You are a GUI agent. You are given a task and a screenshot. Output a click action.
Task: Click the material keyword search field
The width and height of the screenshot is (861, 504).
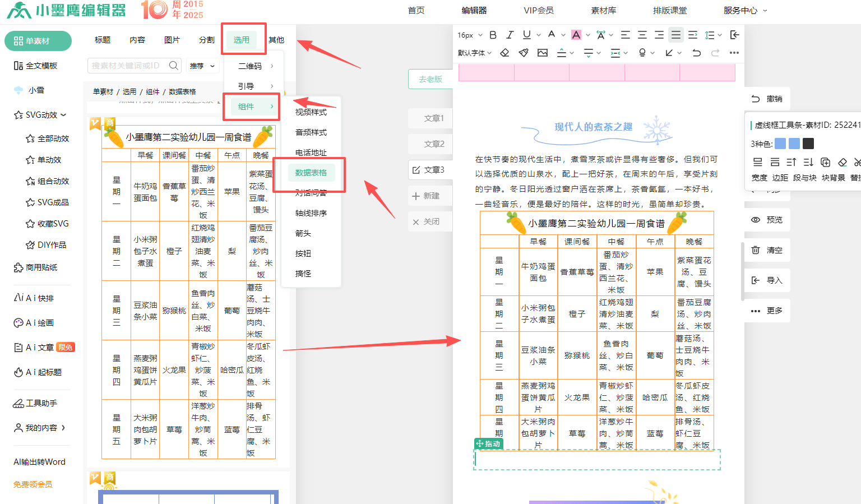(128, 66)
